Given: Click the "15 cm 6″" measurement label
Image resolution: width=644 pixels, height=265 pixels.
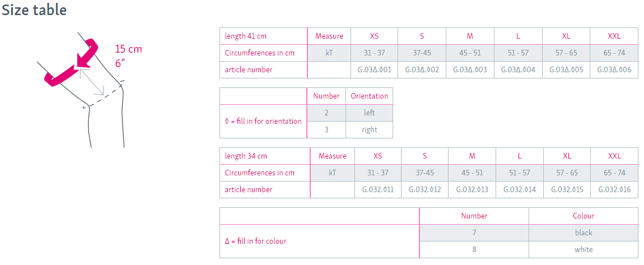Looking at the screenshot, I should 128,55.
